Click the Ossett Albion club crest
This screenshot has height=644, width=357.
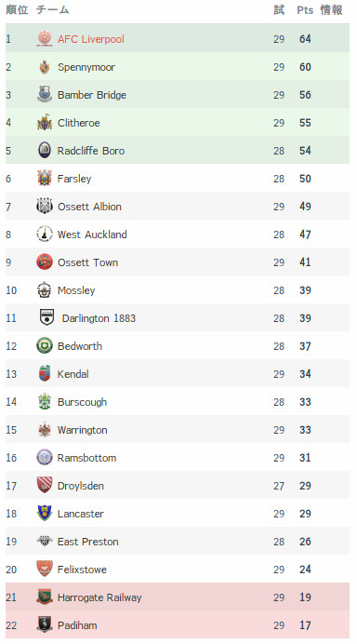45,207
